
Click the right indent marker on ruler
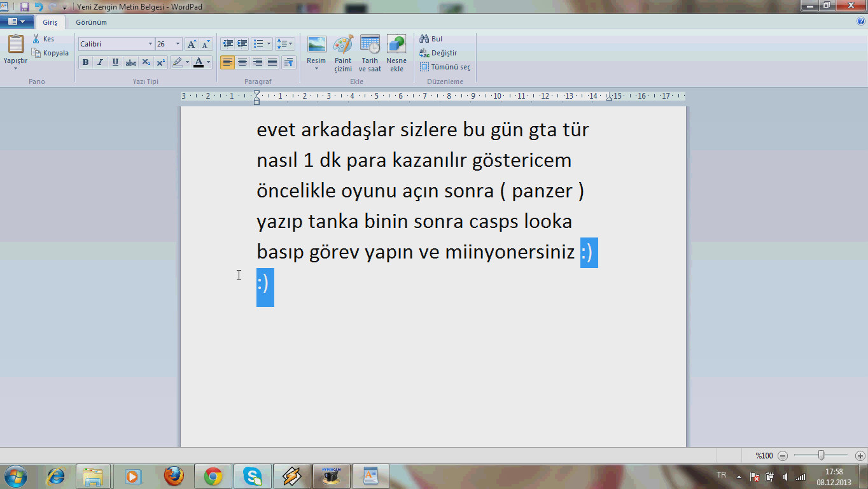(x=609, y=98)
